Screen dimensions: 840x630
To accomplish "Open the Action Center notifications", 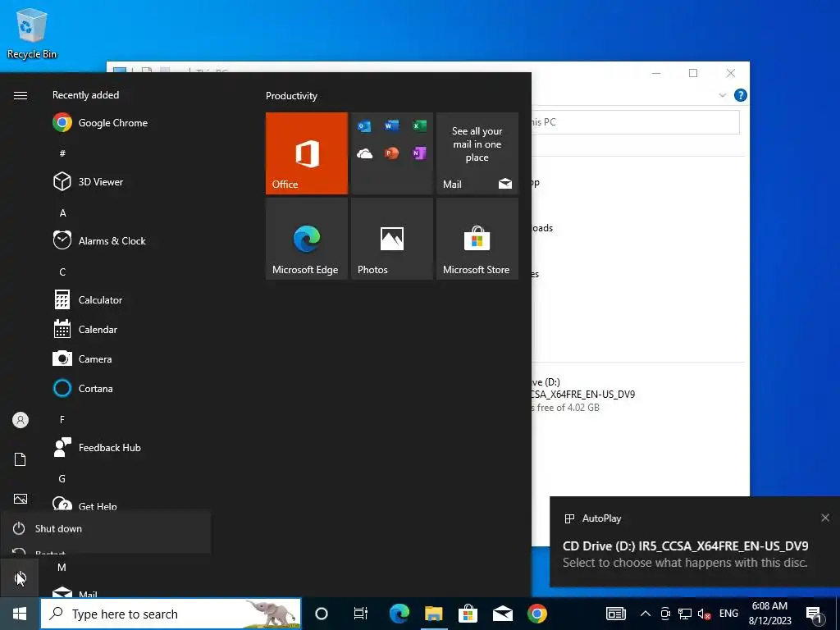I will (815, 614).
